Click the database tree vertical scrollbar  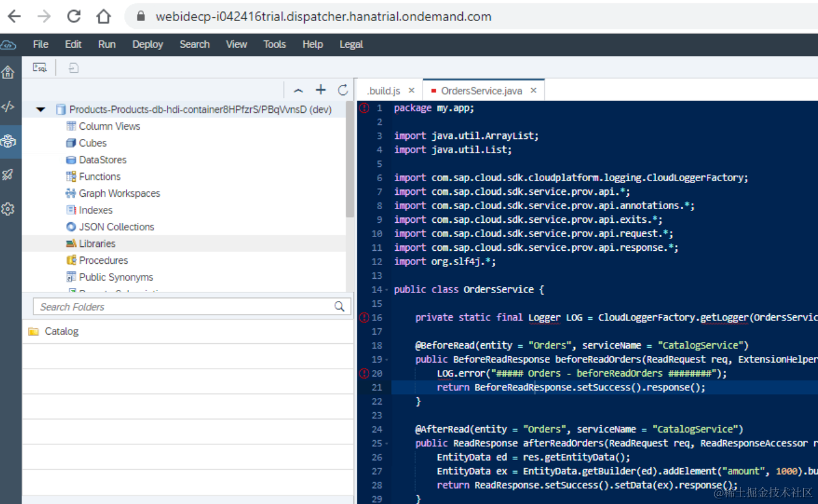tap(350, 159)
